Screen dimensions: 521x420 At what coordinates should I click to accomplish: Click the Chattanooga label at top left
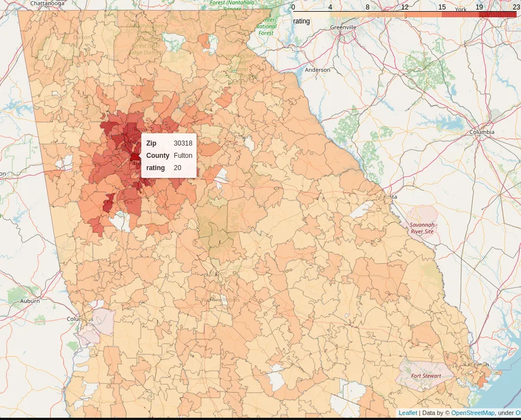[x=47, y=3]
